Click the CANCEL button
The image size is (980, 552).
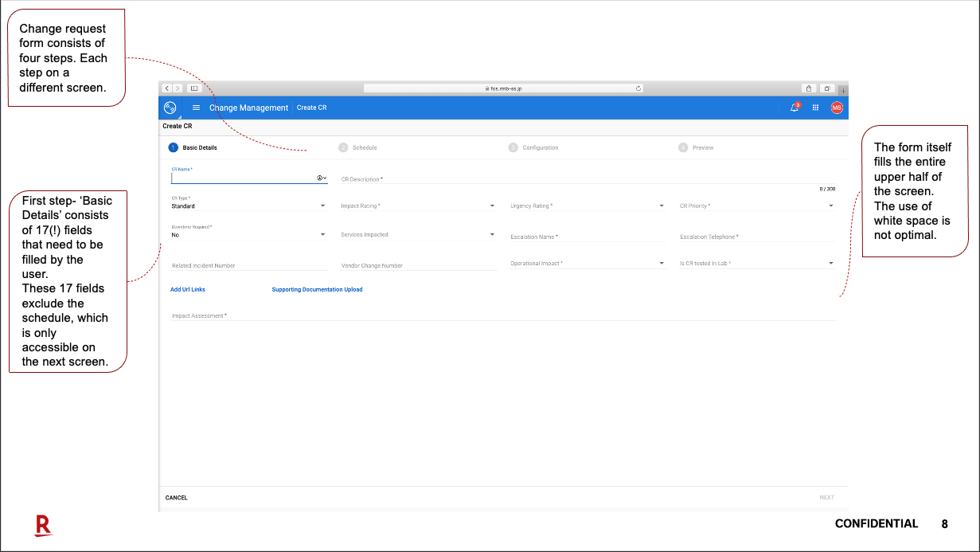coord(177,498)
